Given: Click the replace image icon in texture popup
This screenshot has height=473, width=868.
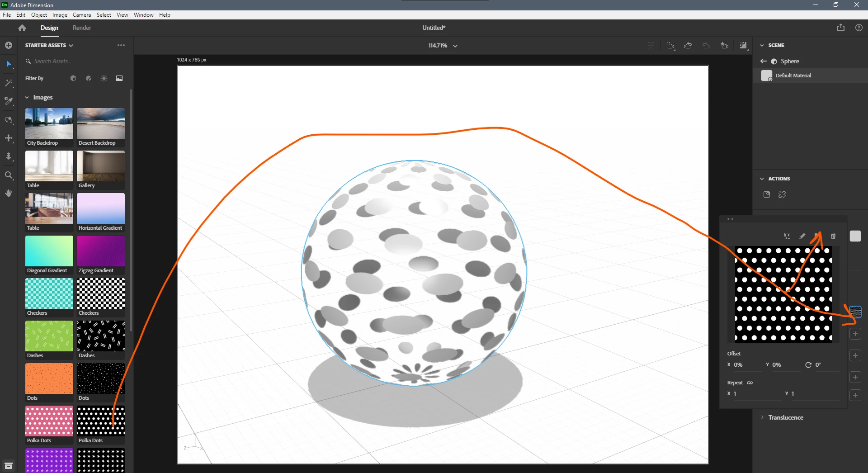Looking at the screenshot, I should tap(787, 236).
